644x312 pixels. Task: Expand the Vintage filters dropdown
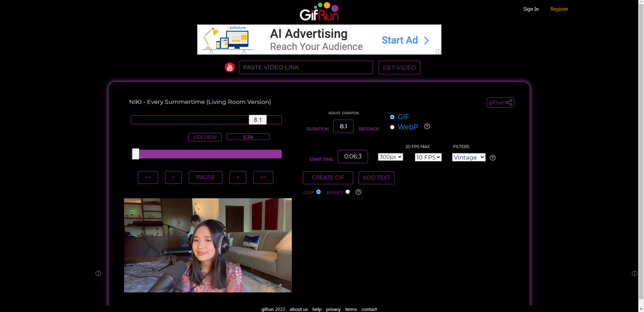click(x=469, y=157)
